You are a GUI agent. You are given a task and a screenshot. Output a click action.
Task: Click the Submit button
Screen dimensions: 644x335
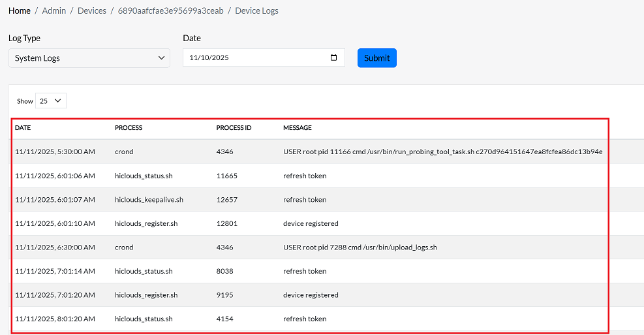[376, 58]
